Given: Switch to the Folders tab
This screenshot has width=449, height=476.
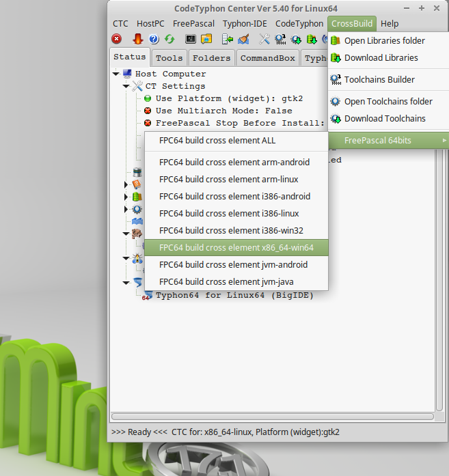Looking at the screenshot, I should tap(211, 58).
